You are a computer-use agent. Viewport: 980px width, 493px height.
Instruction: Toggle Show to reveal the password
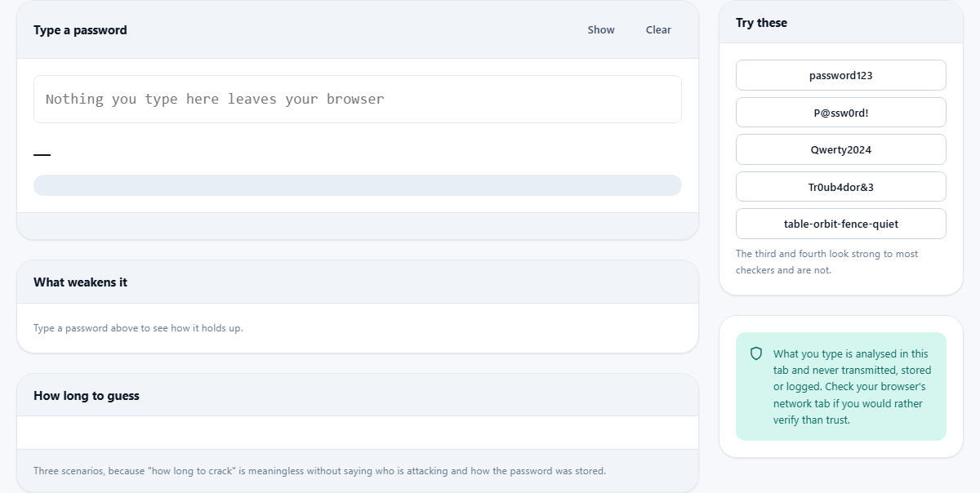click(x=601, y=29)
